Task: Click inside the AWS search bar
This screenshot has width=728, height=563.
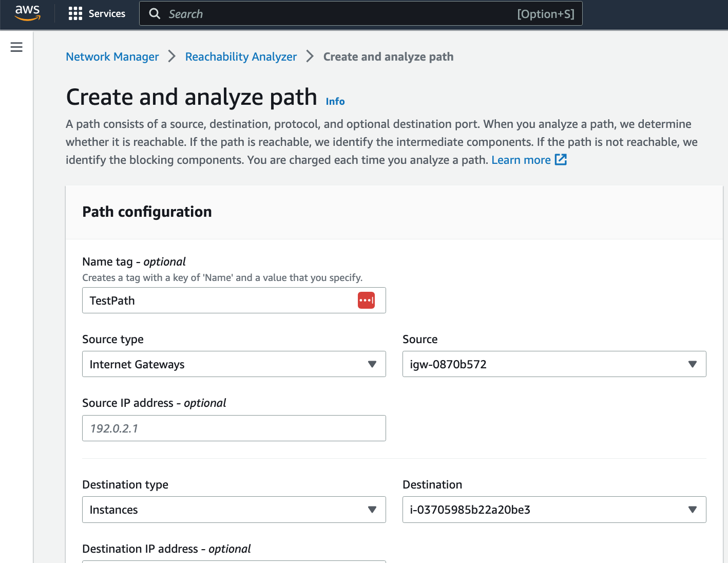Action: (x=308, y=13)
